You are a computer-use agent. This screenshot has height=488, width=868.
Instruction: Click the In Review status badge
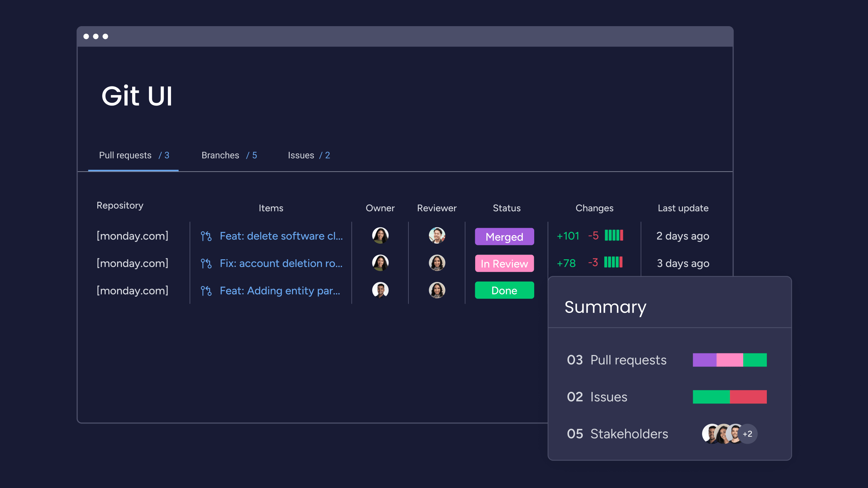(505, 264)
